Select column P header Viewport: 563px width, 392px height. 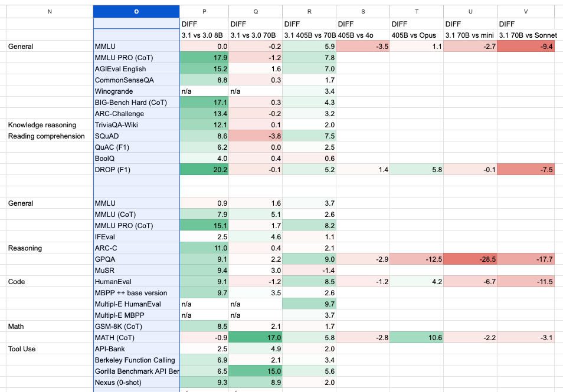(x=204, y=11)
